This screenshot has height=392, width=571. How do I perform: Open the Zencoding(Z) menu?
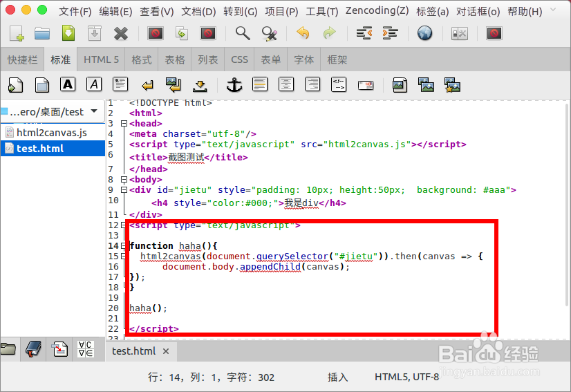pos(377,10)
